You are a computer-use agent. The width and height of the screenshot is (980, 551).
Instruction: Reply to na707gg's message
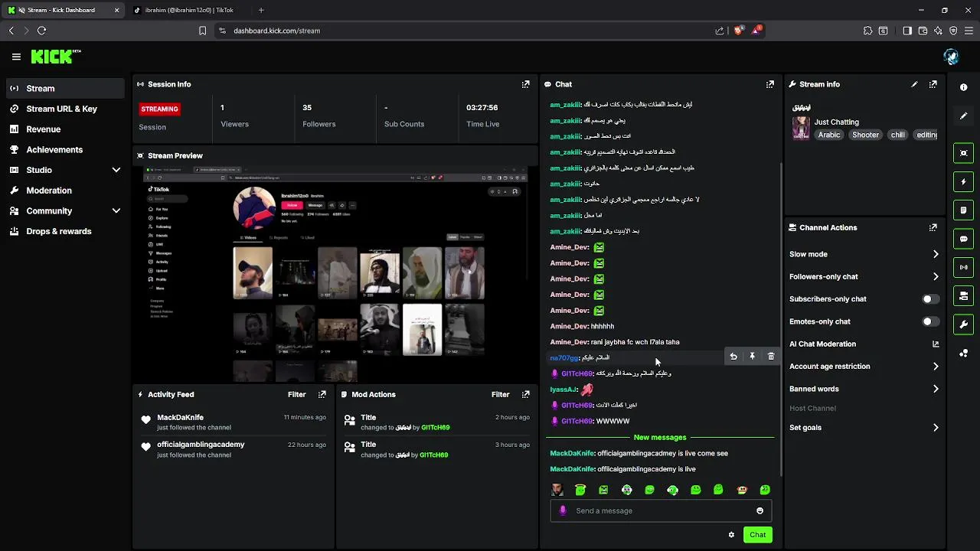pyautogui.click(x=733, y=357)
